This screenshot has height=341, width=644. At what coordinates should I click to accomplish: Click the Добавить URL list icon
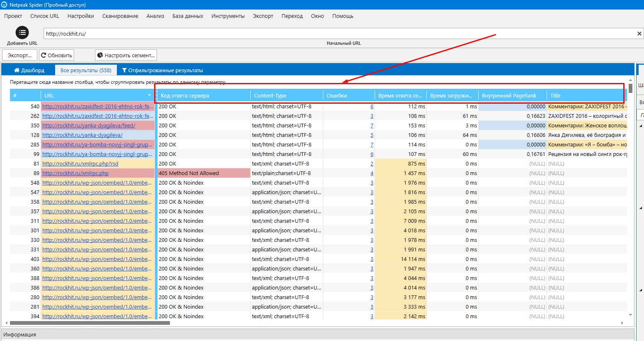pos(22,33)
